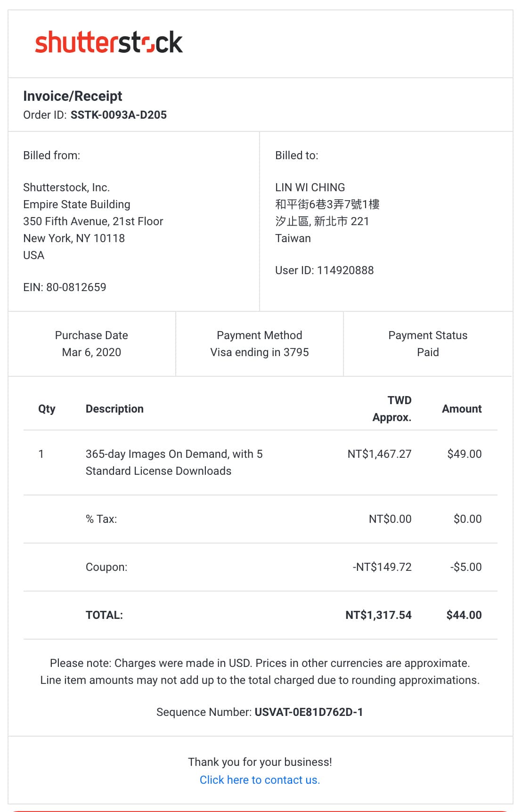This screenshot has width=522, height=812.
Task: Click the Paid payment status
Action: (x=428, y=352)
